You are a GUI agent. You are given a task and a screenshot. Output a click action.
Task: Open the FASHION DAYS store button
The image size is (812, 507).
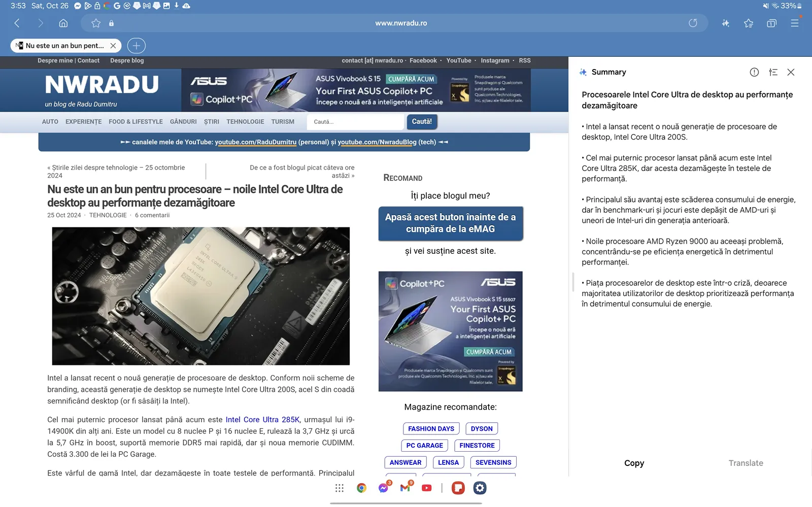431,429
